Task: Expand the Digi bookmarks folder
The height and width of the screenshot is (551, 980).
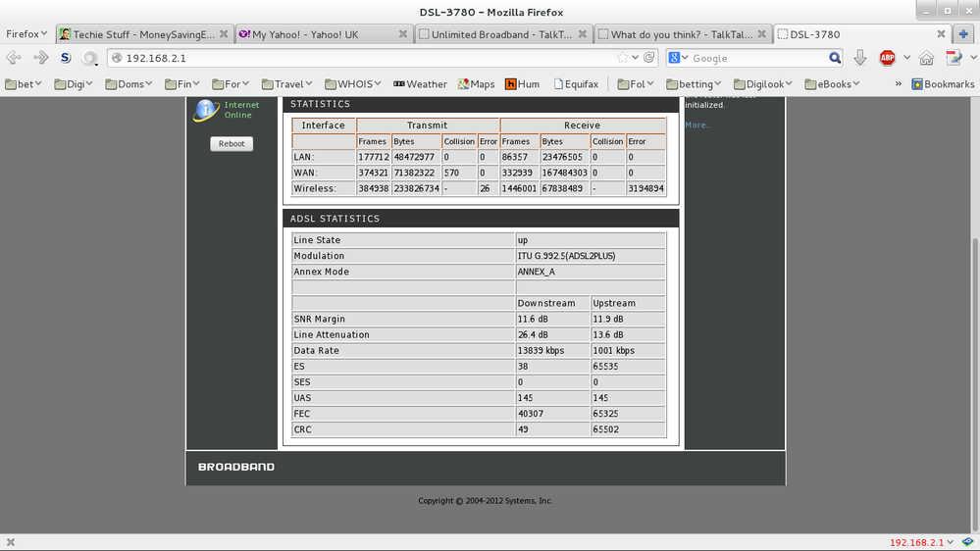Action: pyautogui.click(x=74, y=83)
